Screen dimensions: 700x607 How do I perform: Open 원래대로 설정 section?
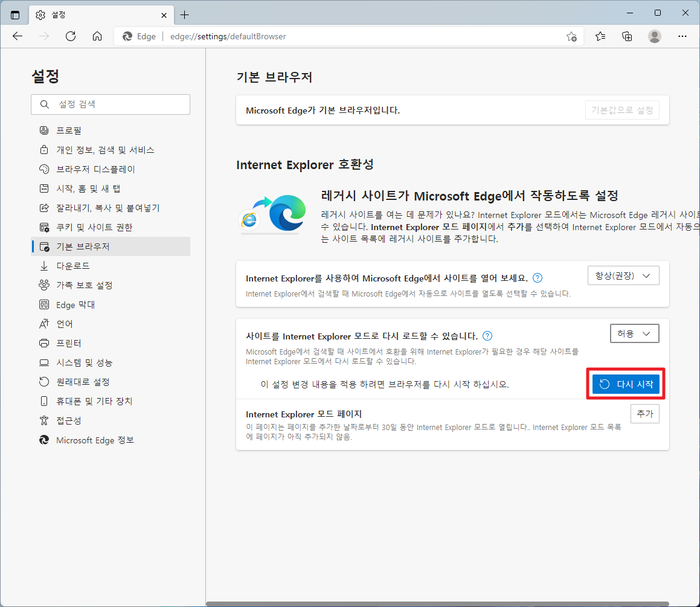111,382
